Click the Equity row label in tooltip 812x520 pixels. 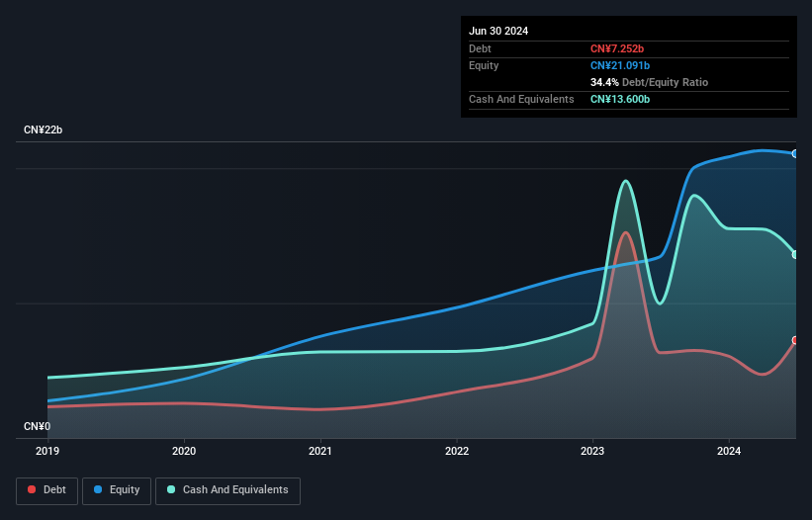[484, 65]
